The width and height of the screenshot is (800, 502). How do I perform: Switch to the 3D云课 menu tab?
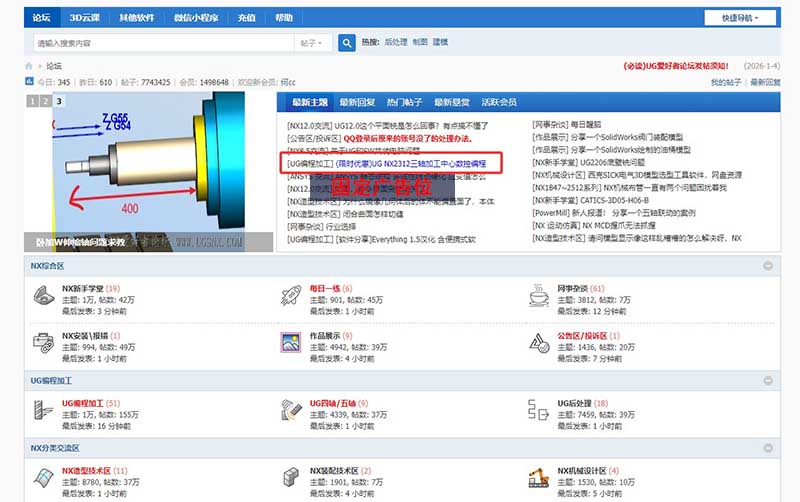tap(84, 18)
